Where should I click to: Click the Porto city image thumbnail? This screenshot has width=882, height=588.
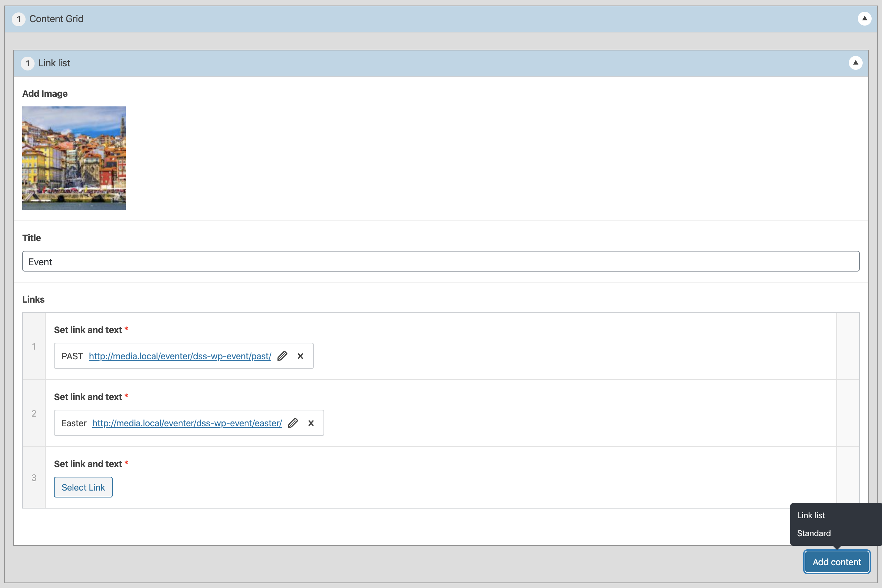(74, 158)
